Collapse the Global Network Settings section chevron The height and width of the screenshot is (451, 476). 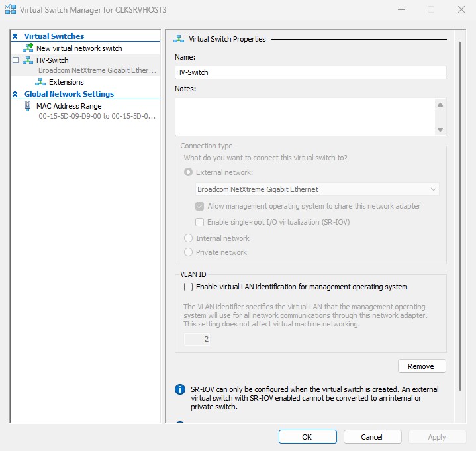[15, 94]
